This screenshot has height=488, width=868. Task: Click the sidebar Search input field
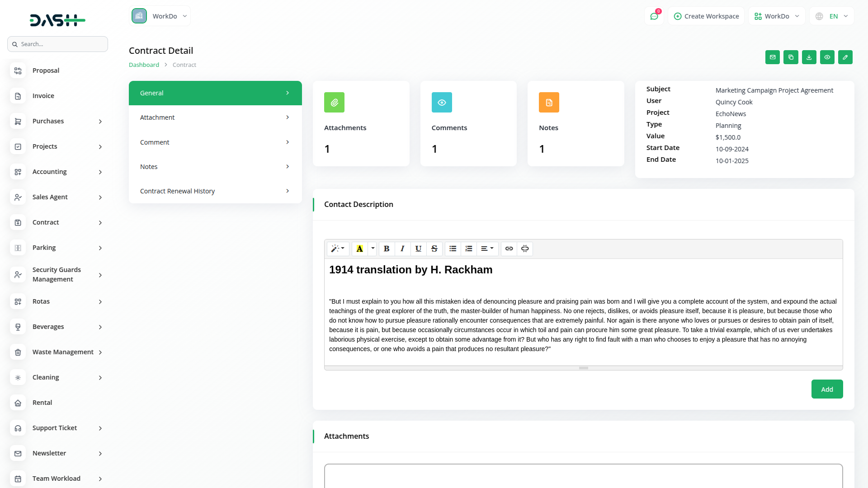[x=57, y=44]
